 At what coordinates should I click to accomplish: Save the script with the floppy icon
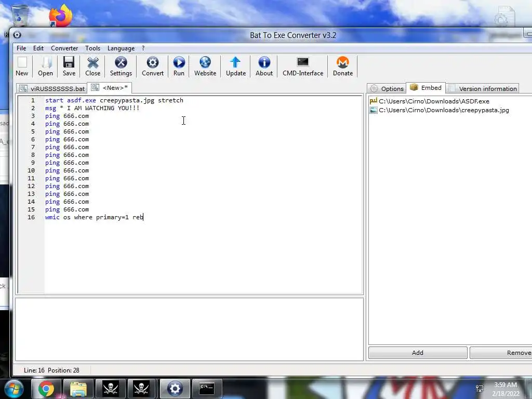click(69, 66)
